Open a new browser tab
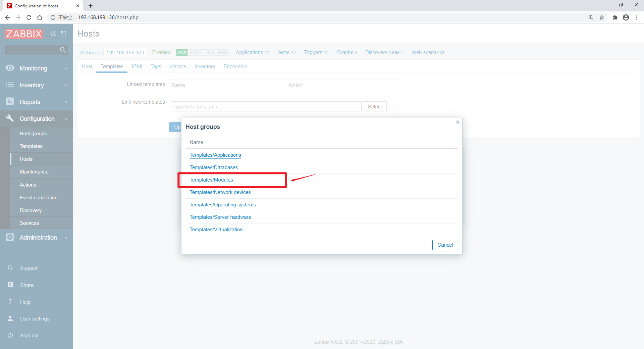Image resolution: width=644 pixels, height=349 pixels. [91, 6]
